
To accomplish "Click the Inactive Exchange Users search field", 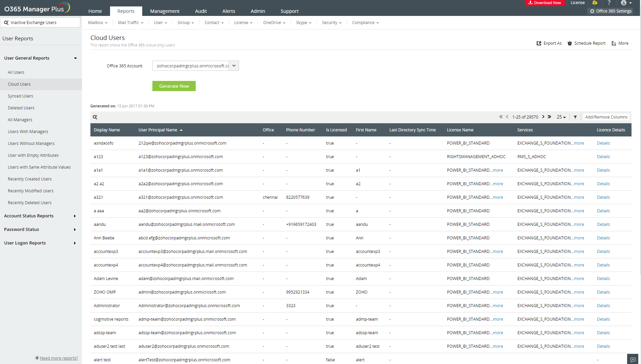I will point(40,23).
